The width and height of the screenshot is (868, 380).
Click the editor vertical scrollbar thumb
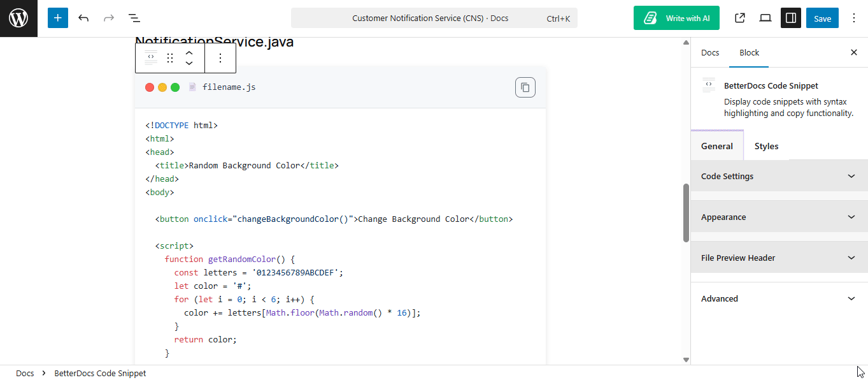686,213
